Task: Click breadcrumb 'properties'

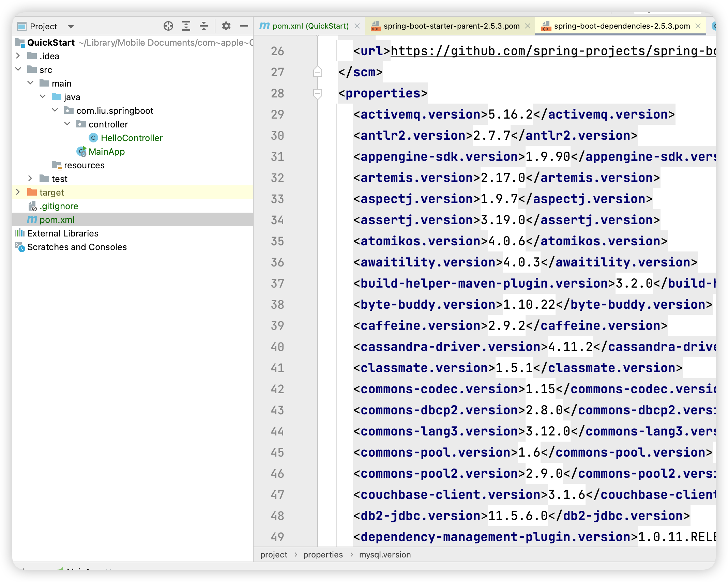Action: pyautogui.click(x=323, y=555)
